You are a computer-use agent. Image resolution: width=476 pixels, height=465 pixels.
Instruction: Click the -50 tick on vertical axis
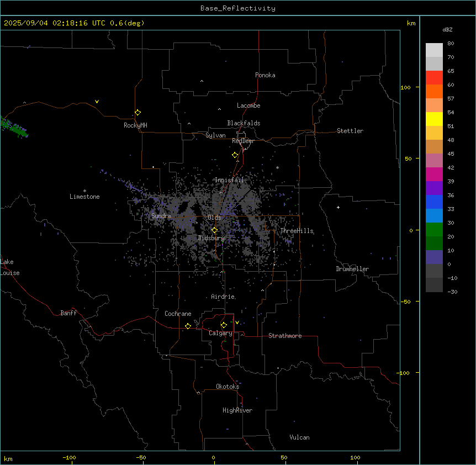405,302
